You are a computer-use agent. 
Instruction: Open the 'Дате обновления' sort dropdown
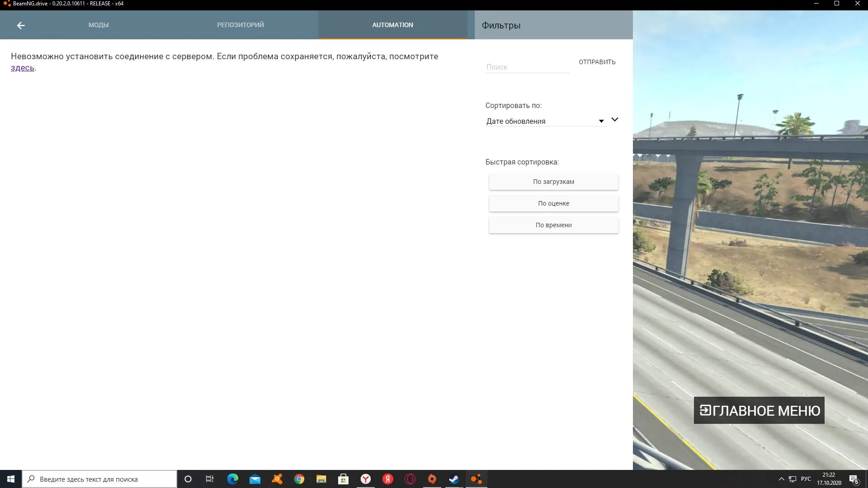pos(545,121)
